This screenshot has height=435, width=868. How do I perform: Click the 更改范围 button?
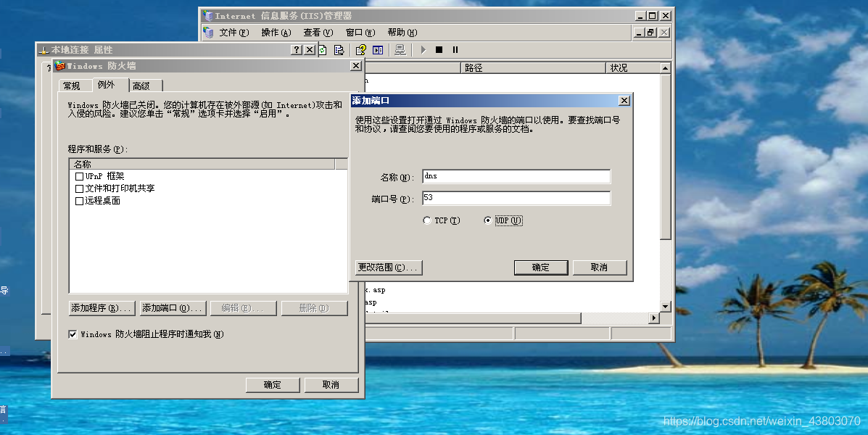click(389, 268)
